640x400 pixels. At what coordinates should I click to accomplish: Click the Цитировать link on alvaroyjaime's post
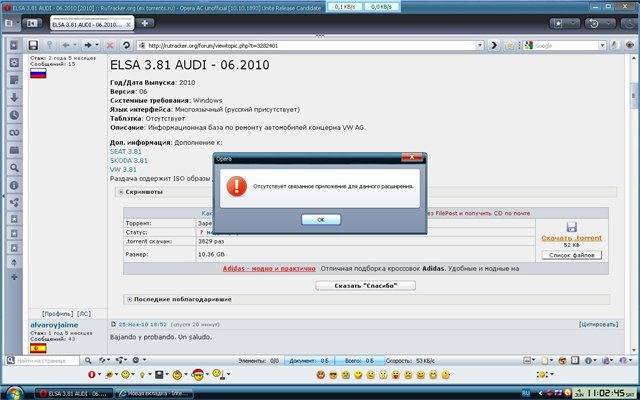tap(598, 324)
